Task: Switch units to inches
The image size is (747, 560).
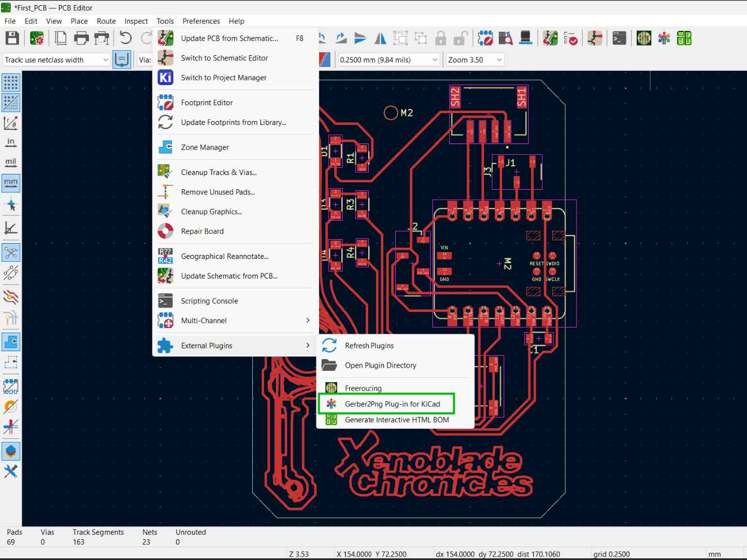Action: [x=11, y=143]
